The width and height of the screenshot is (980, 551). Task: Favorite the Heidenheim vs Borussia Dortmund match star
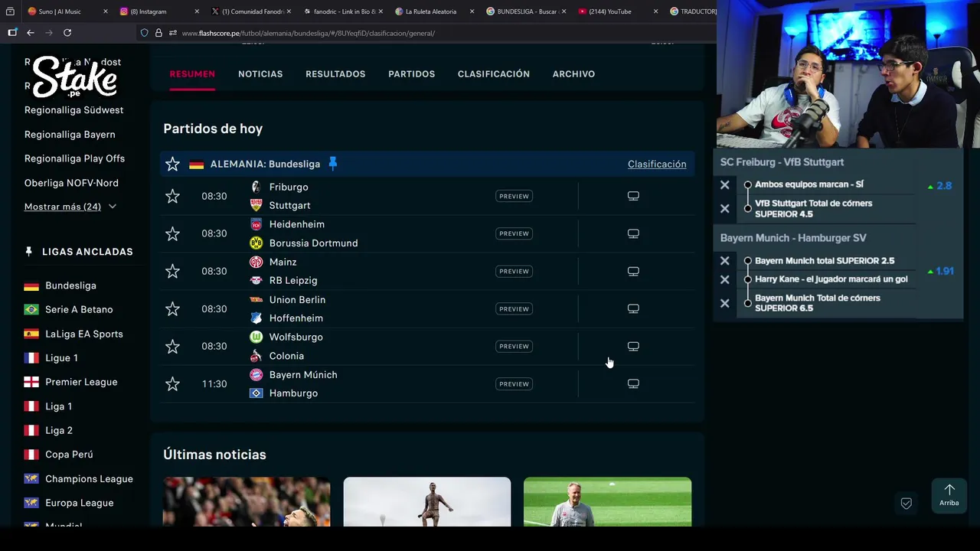(172, 233)
